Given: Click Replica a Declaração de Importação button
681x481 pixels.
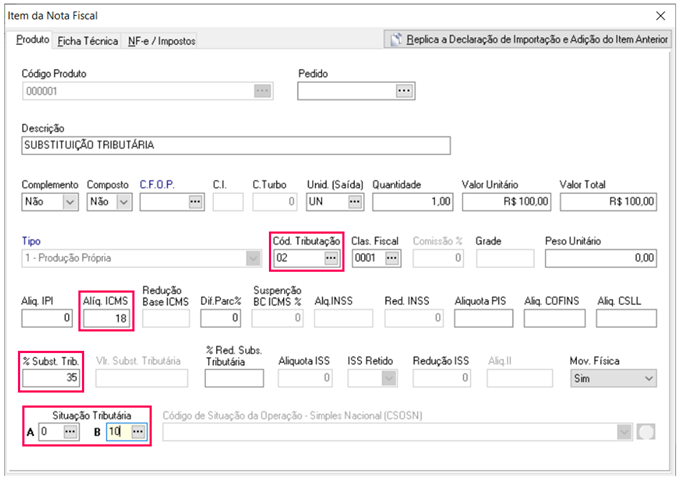Looking at the screenshot, I should (528, 40).
